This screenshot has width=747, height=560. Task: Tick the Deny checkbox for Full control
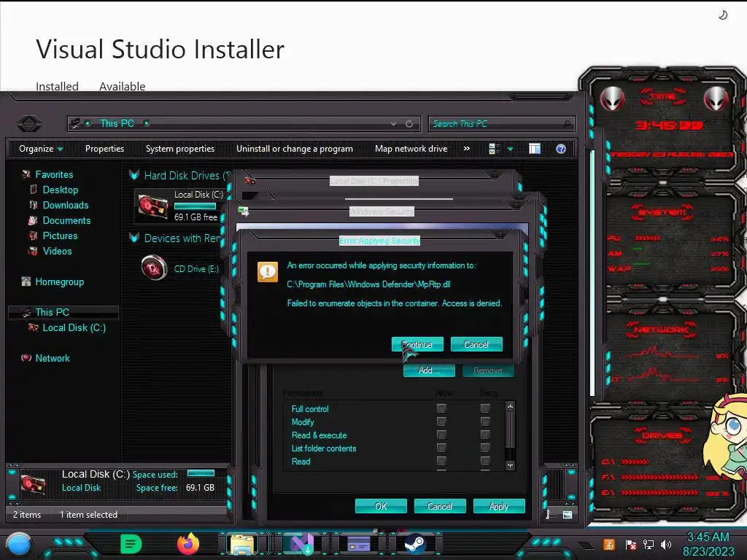[485, 408]
